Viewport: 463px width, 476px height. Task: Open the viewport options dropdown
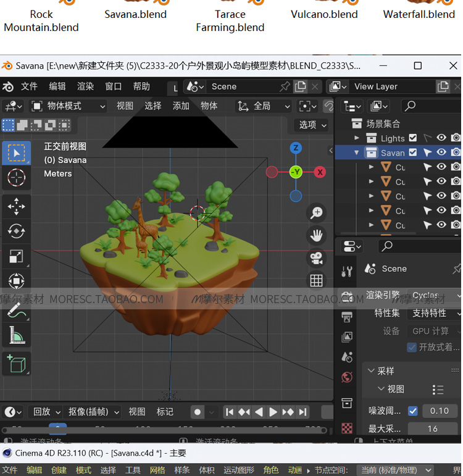click(312, 125)
